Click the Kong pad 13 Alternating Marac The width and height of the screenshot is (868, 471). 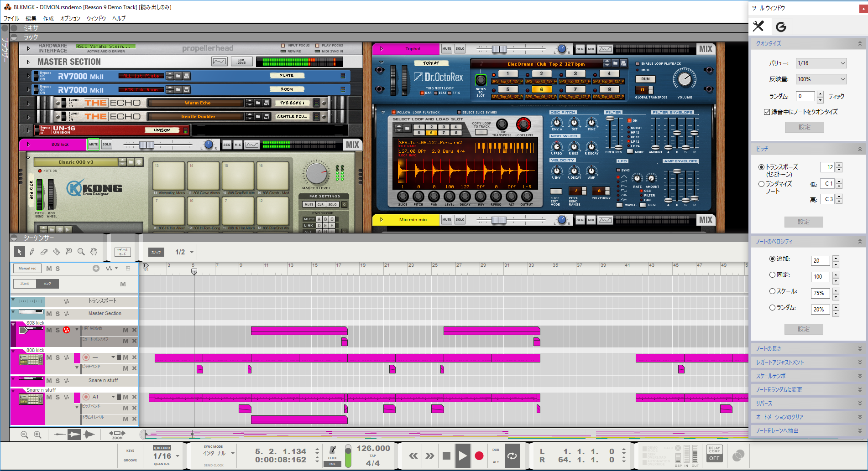pyautogui.click(x=169, y=176)
